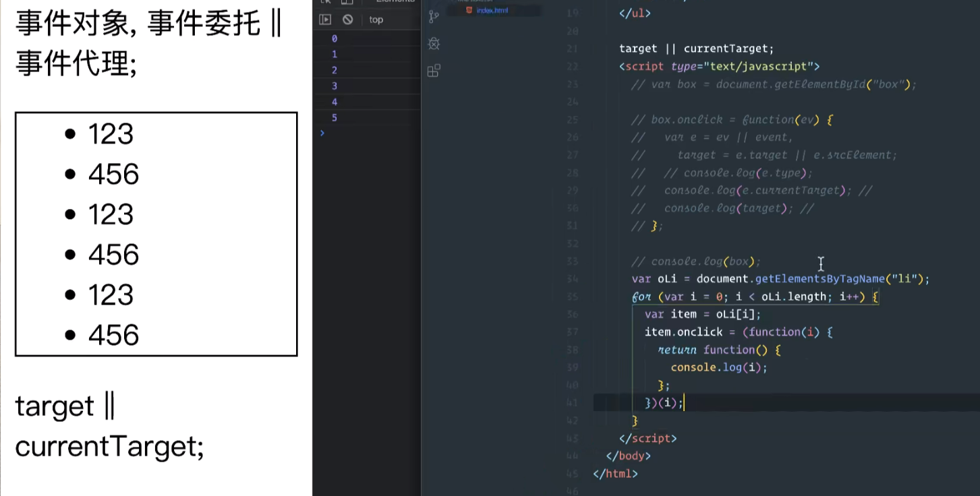The height and width of the screenshot is (496, 980).
Task: Click the 'item.onclick = (function(i) {' line
Action: coord(739,332)
